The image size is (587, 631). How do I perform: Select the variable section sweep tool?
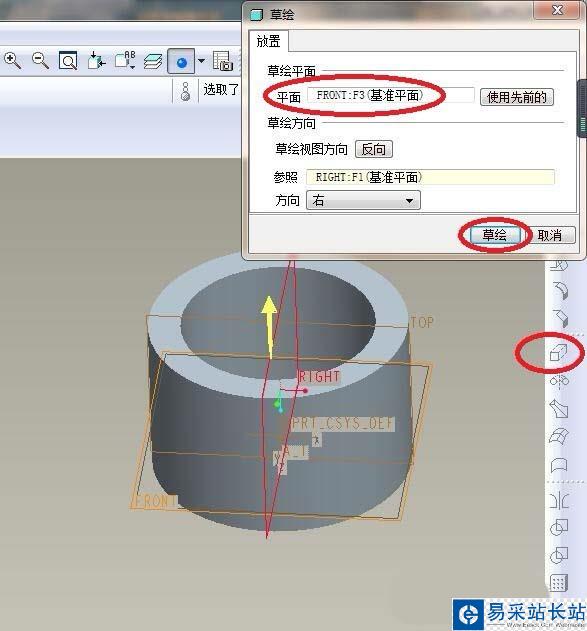559,408
